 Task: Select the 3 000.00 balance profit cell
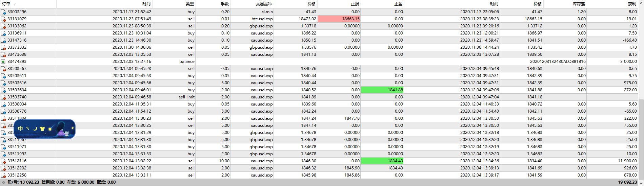[x=612, y=62]
